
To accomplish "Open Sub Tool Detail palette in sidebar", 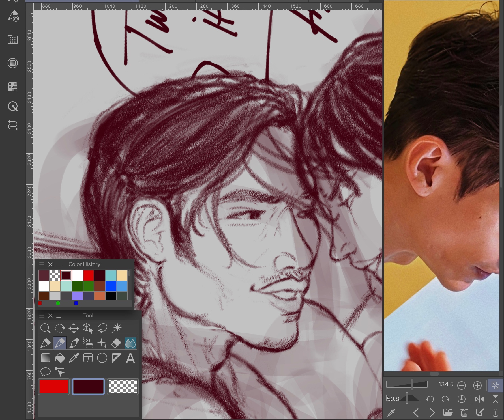I will [13, 16].
